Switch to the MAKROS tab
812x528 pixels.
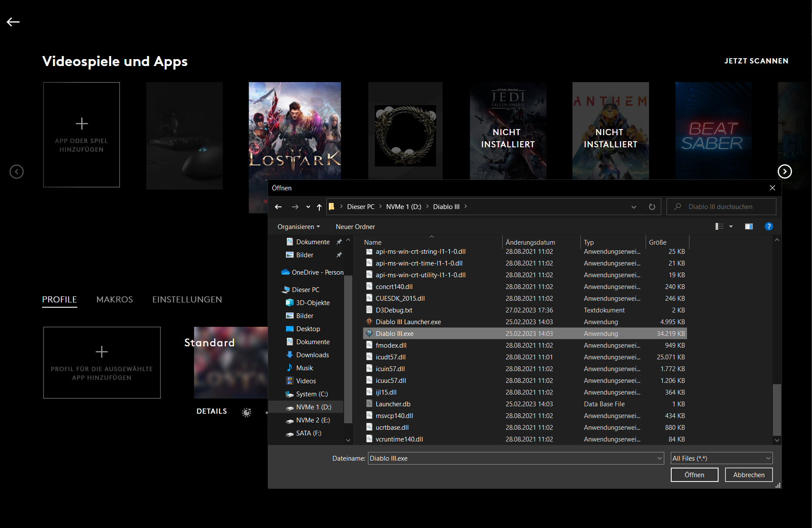click(x=115, y=299)
